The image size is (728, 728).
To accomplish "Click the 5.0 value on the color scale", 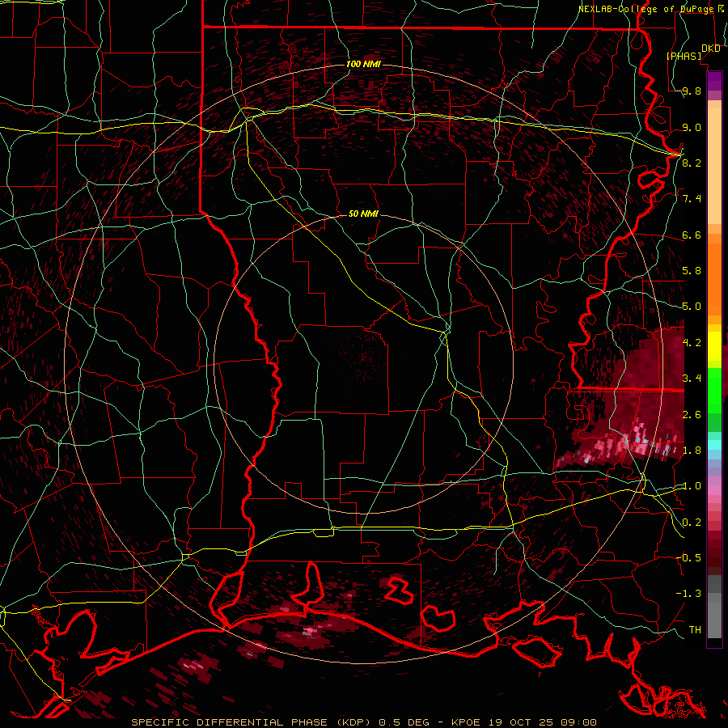I will coord(692,307).
